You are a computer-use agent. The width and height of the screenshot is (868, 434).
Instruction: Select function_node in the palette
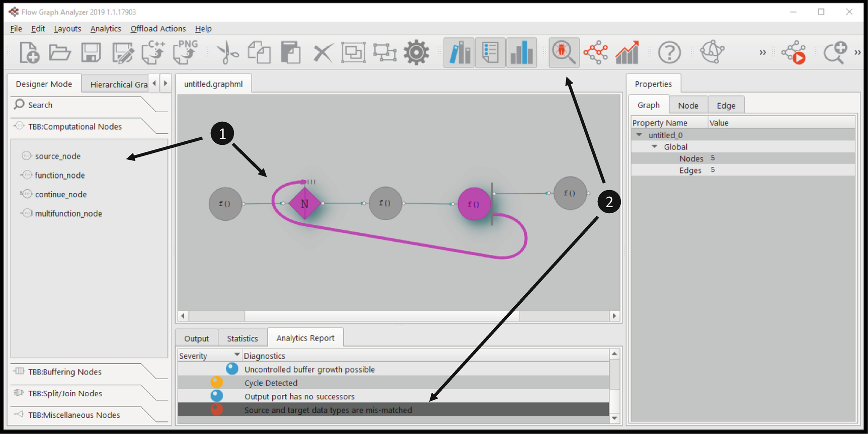tap(52, 175)
